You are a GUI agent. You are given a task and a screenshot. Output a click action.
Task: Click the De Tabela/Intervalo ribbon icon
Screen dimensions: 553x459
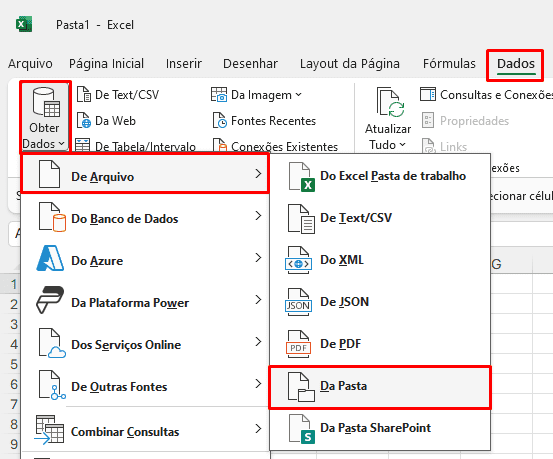click(83, 145)
